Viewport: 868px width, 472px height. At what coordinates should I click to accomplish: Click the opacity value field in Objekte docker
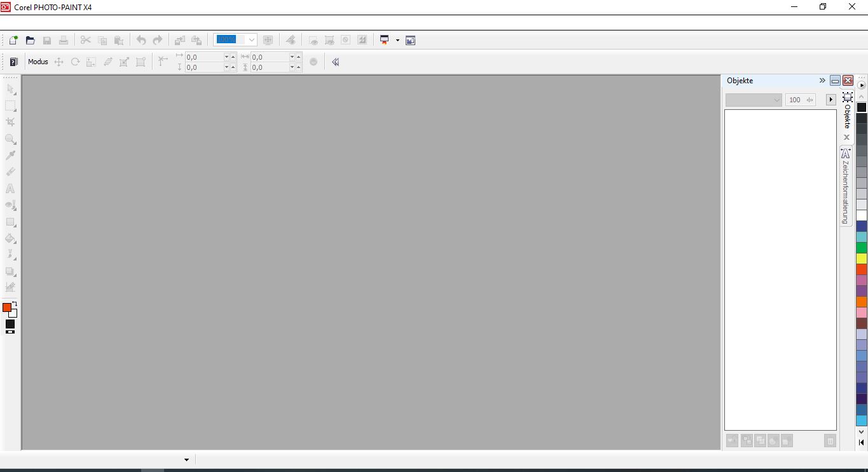(796, 100)
